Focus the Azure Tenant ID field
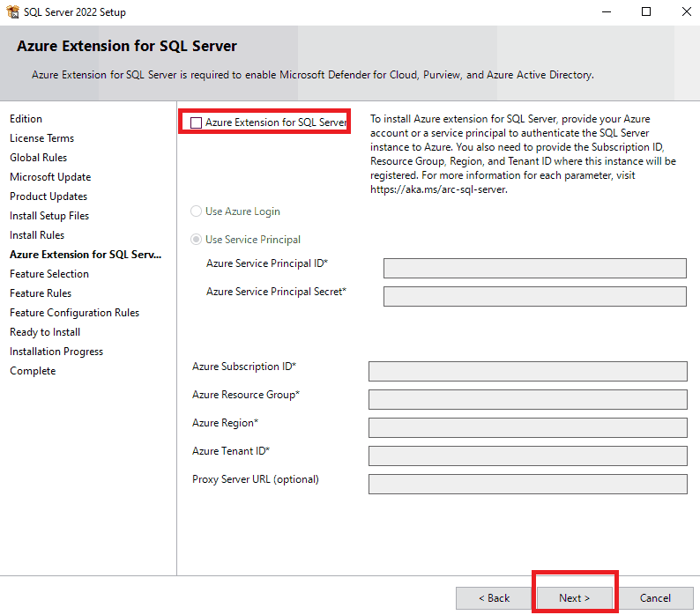This screenshot has width=700, height=615. pyautogui.click(x=527, y=456)
